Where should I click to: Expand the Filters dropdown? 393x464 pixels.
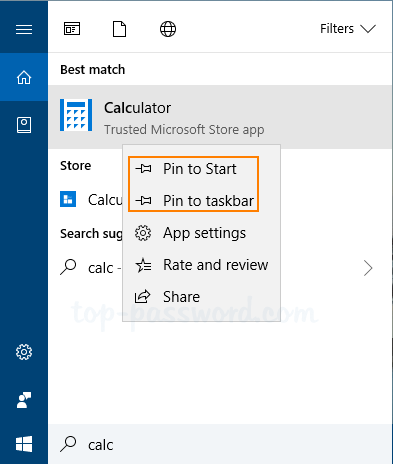[348, 29]
